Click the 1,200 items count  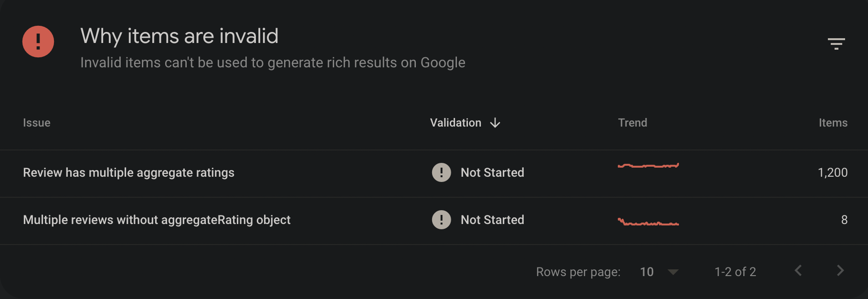click(833, 172)
